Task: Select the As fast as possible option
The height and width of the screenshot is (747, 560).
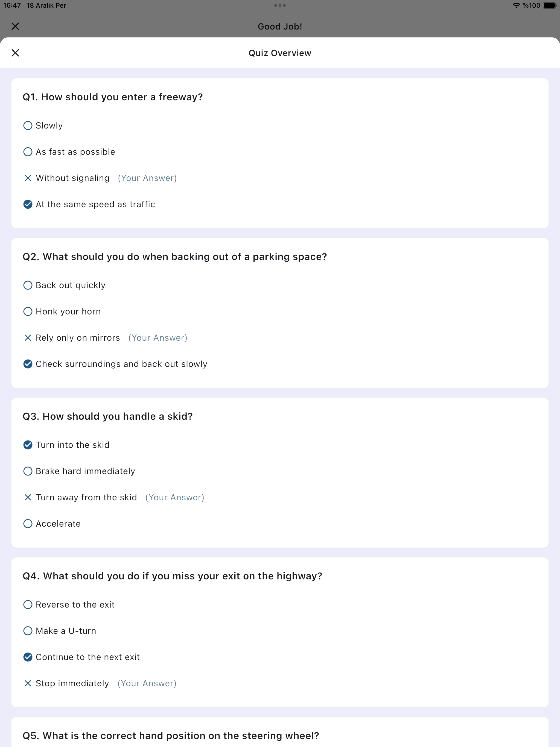Action: pyautogui.click(x=28, y=152)
